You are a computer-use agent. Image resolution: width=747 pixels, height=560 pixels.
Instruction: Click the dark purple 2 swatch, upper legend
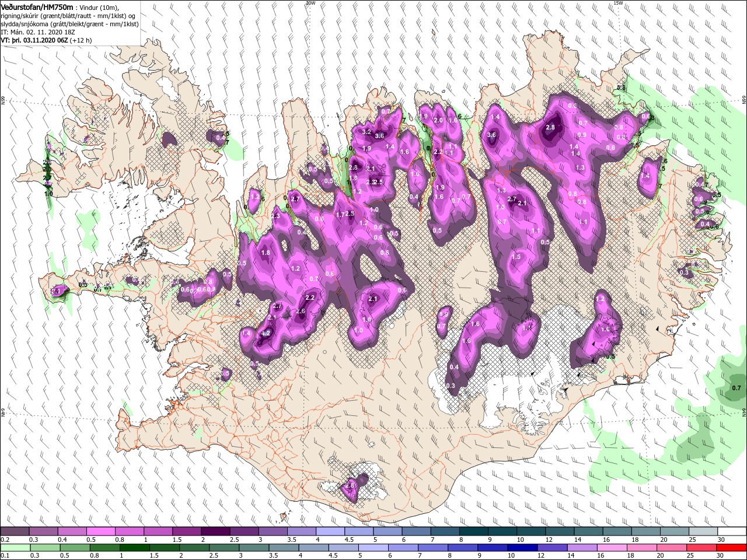[215, 531]
